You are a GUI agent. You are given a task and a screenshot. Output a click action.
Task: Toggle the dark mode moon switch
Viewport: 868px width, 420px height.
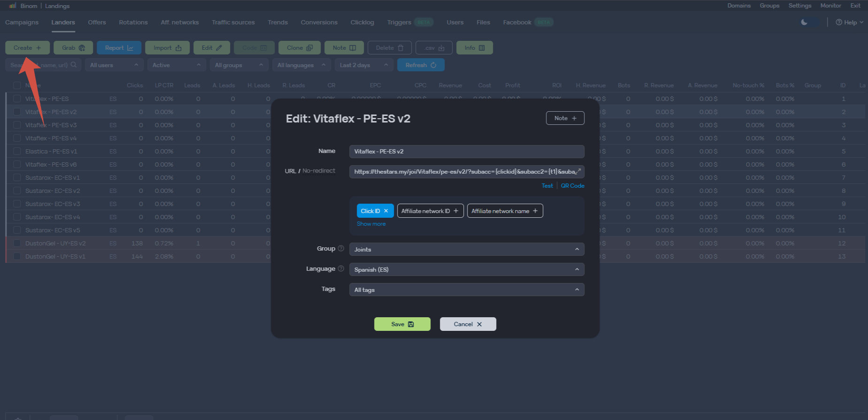(810, 22)
